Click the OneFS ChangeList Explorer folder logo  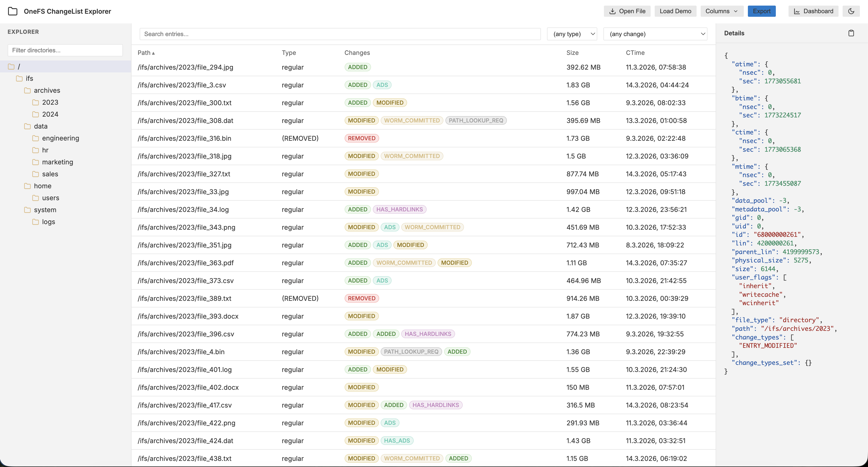click(x=13, y=11)
